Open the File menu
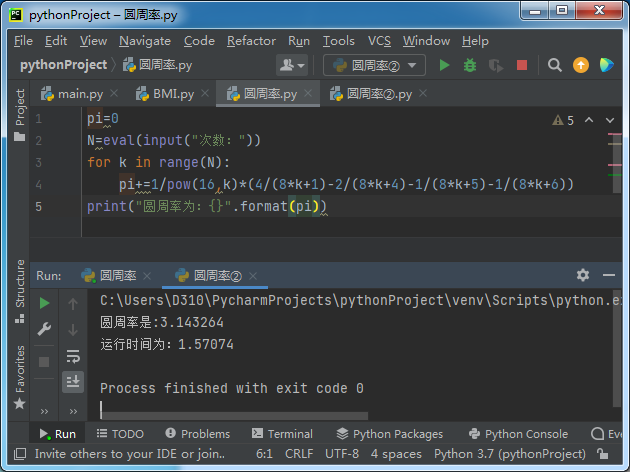This screenshot has width=630, height=472. point(23,41)
